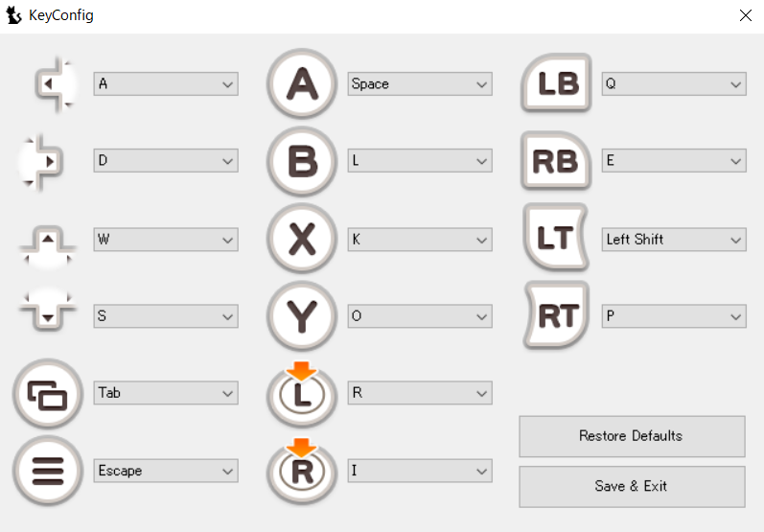Click the round B button icon
This screenshot has width=764, height=532.
coord(302,161)
